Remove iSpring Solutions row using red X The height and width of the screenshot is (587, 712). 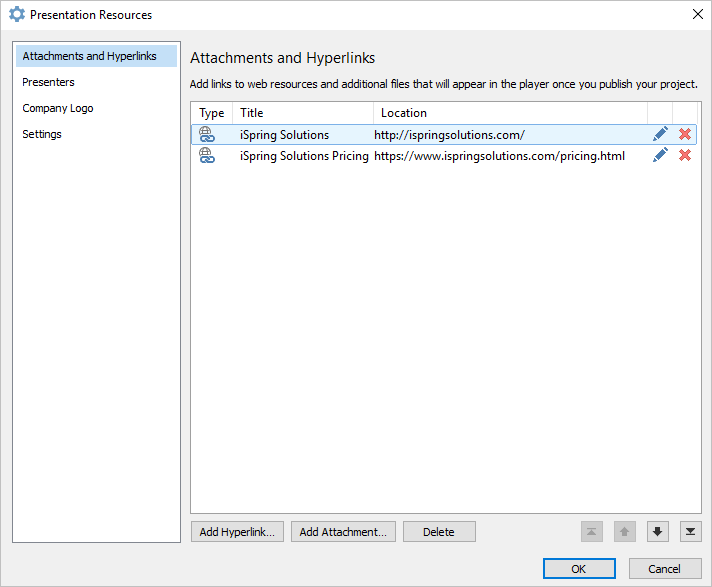pos(685,134)
